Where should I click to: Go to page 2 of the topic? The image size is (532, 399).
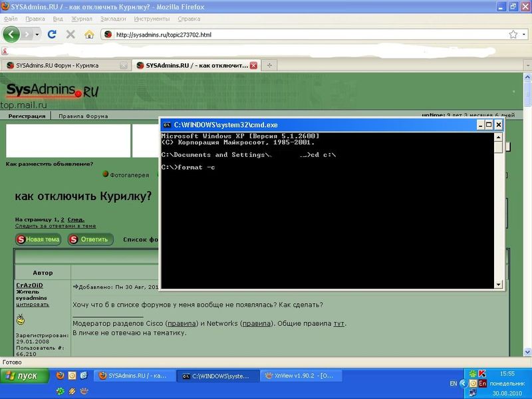pyautogui.click(x=63, y=219)
